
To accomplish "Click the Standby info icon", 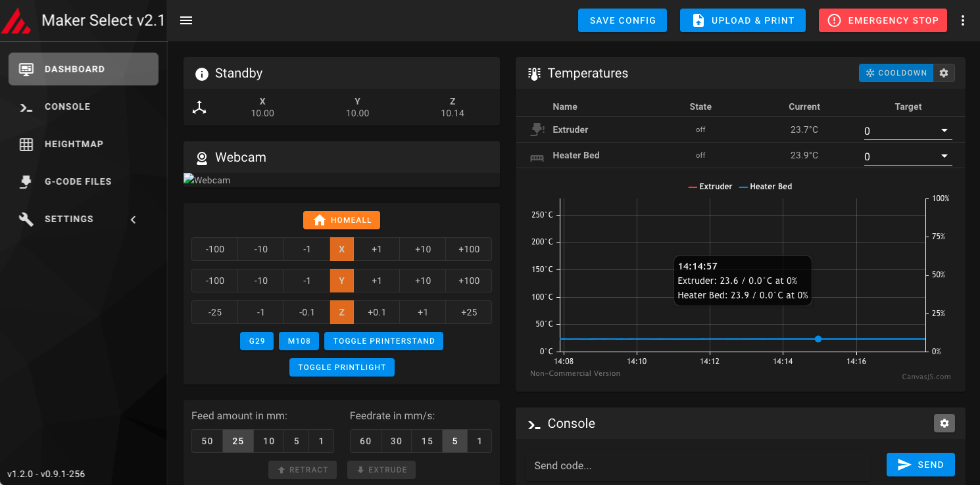I will point(202,74).
